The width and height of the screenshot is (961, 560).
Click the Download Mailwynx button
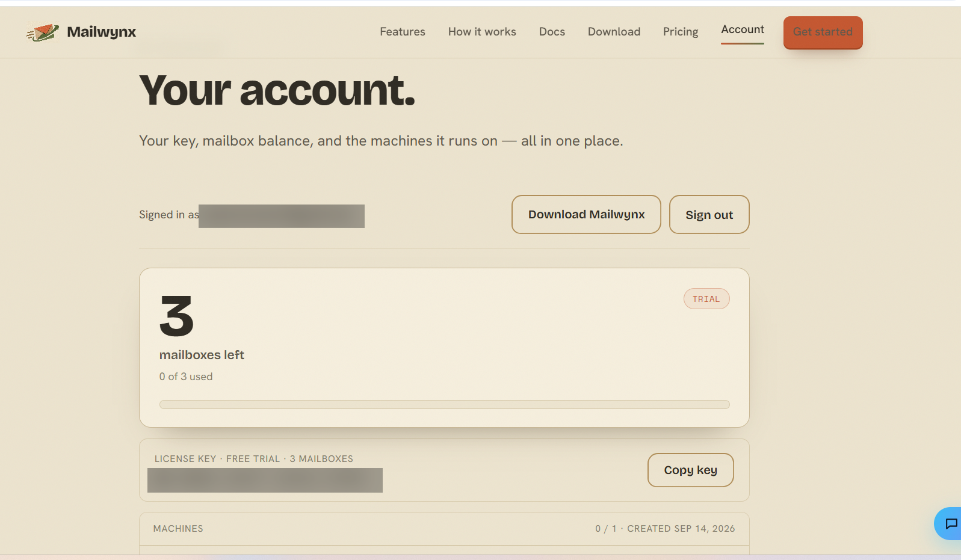pyautogui.click(x=586, y=214)
